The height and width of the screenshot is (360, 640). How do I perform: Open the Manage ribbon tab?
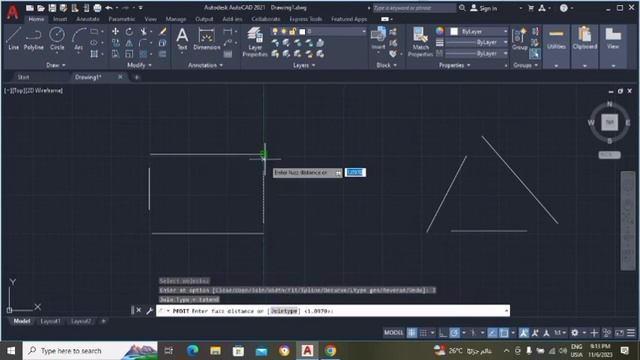point(176,19)
